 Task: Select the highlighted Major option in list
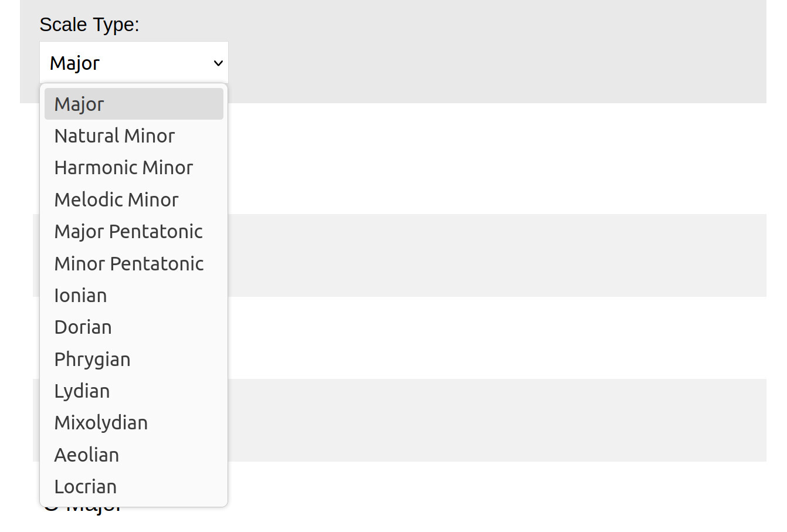(x=134, y=104)
